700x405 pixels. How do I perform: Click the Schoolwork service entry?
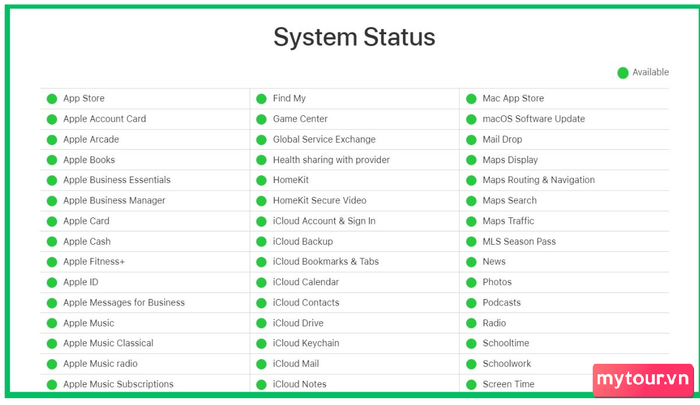(506, 364)
